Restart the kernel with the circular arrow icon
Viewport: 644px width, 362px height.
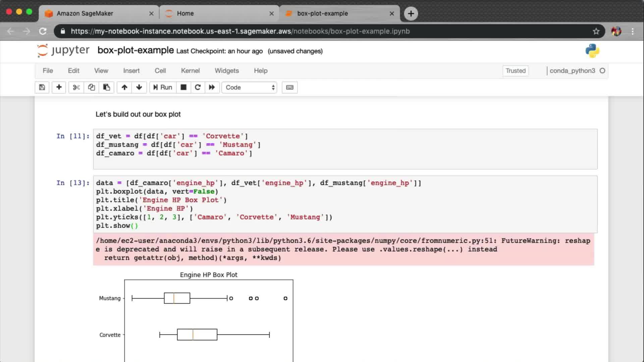[x=198, y=87]
